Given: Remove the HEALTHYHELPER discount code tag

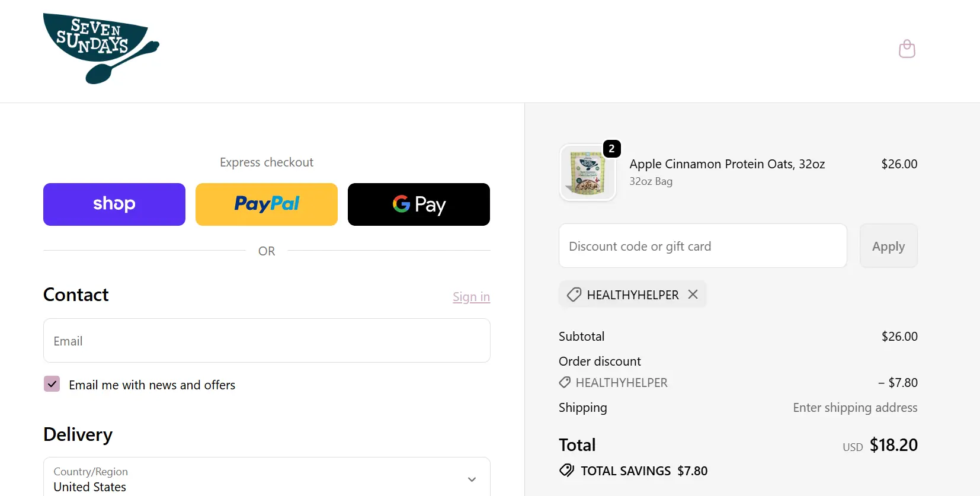Looking at the screenshot, I should point(693,295).
